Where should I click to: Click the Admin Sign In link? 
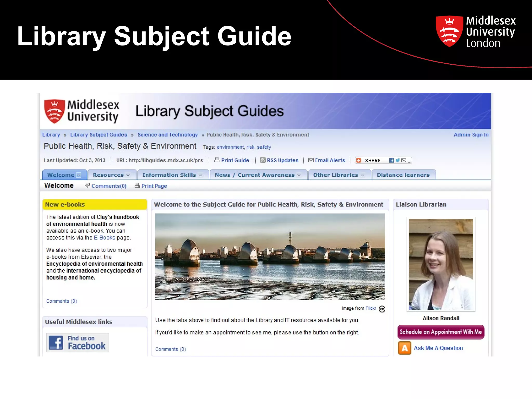click(471, 135)
